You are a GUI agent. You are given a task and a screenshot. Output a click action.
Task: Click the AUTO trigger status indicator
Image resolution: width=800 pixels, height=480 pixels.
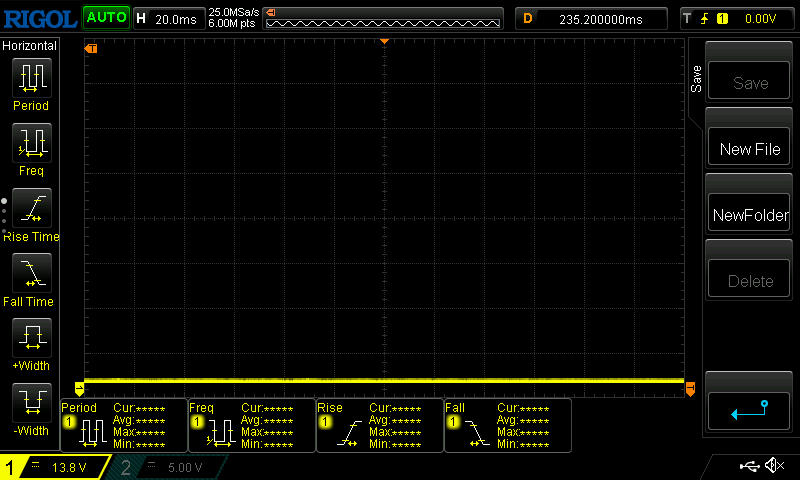click(105, 17)
